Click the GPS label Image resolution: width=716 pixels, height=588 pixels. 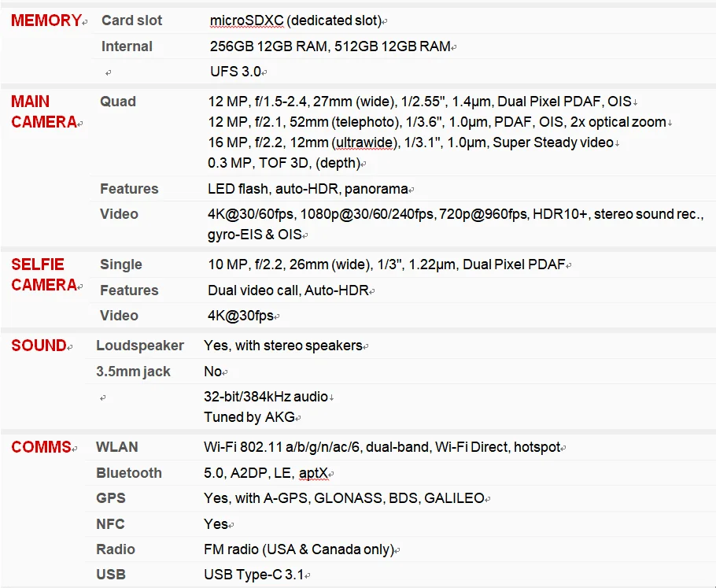point(111,498)
